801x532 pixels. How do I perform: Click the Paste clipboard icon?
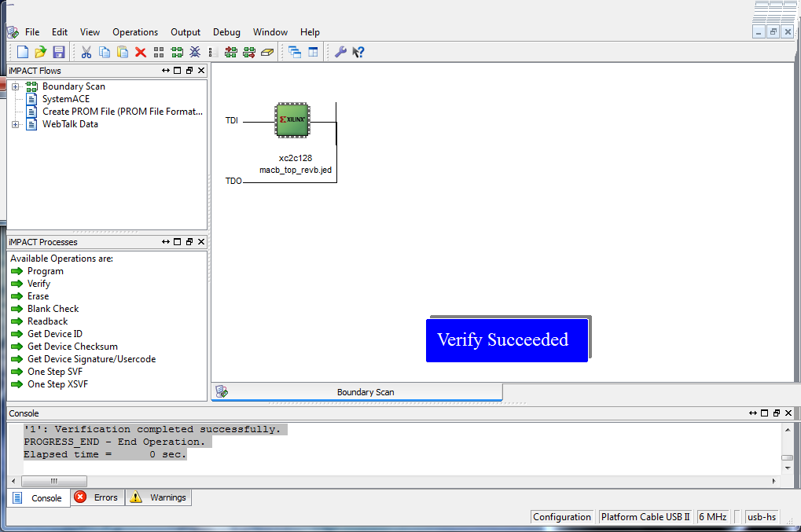[123, 52]
